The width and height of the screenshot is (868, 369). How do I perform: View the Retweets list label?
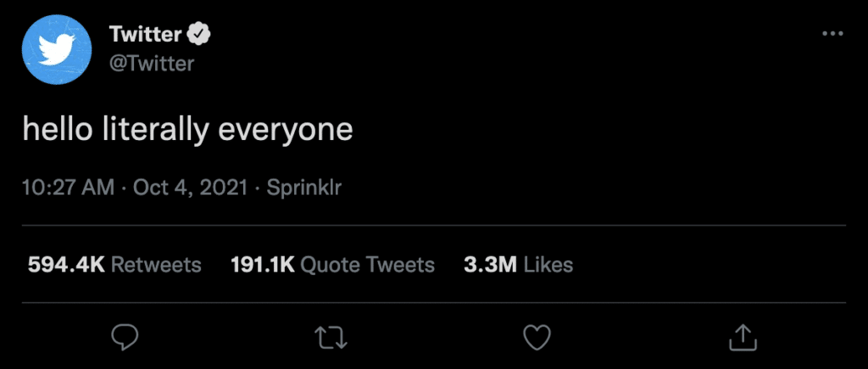click(x=156, y=265)
